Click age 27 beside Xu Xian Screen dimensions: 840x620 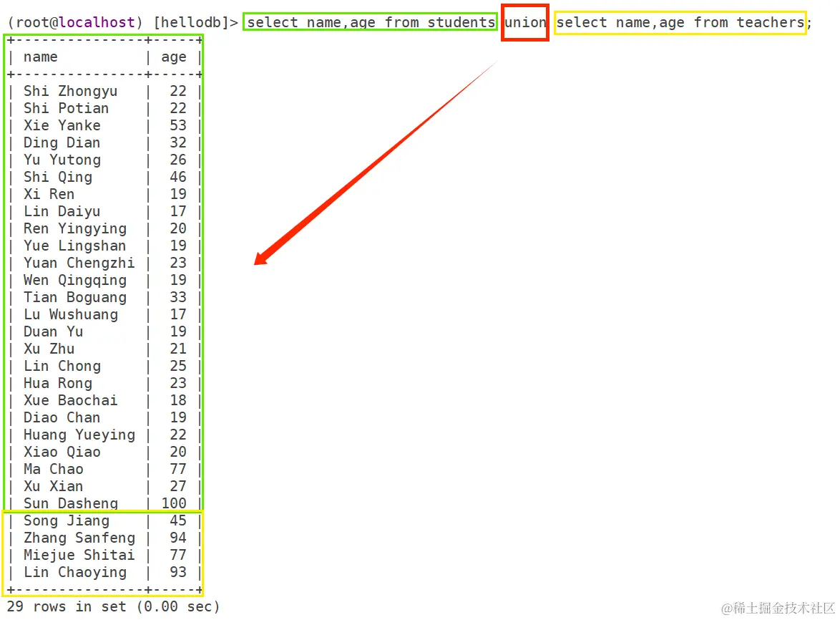tap(178, 486)
